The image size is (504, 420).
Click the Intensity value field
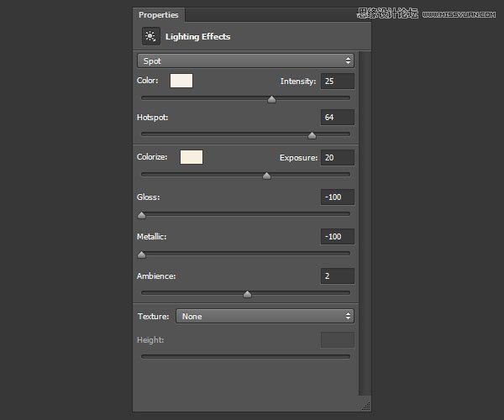coord(338,81)
